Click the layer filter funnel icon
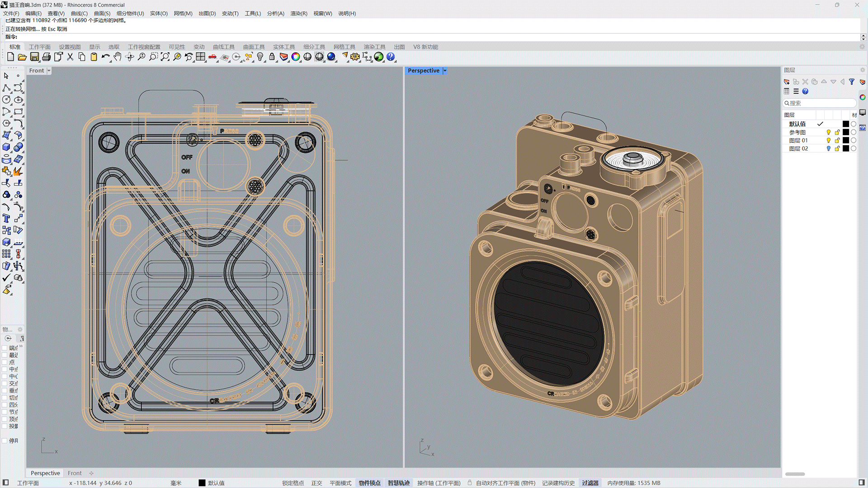Viewport: 868px width, 488px height. tap(852, 82)
